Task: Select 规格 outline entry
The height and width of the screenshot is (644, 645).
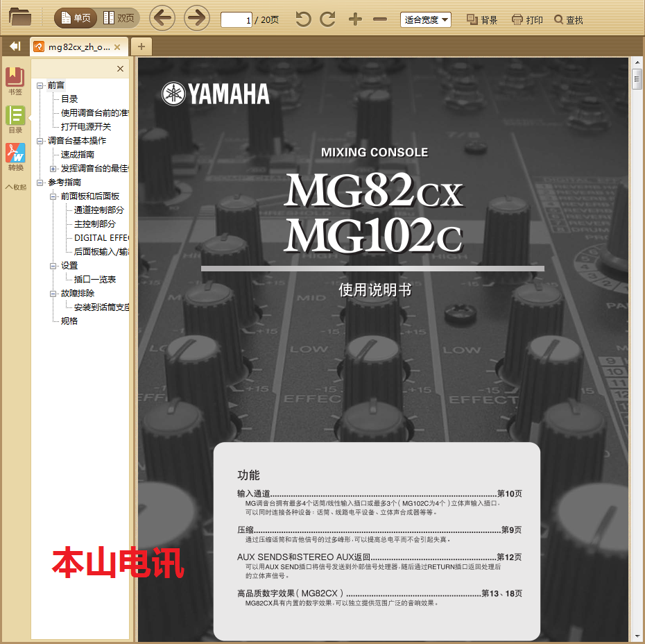Action: [x=69, y=321]
